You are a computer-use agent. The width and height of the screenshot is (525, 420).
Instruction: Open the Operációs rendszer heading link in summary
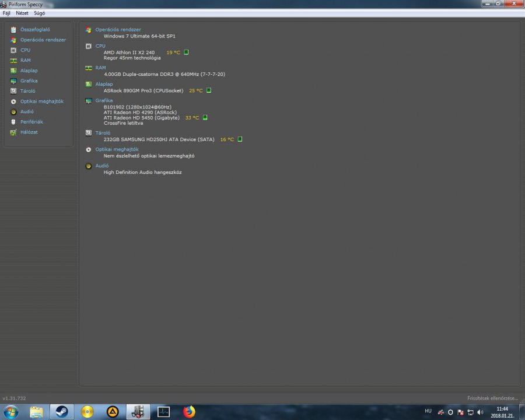tap(118, 30)
